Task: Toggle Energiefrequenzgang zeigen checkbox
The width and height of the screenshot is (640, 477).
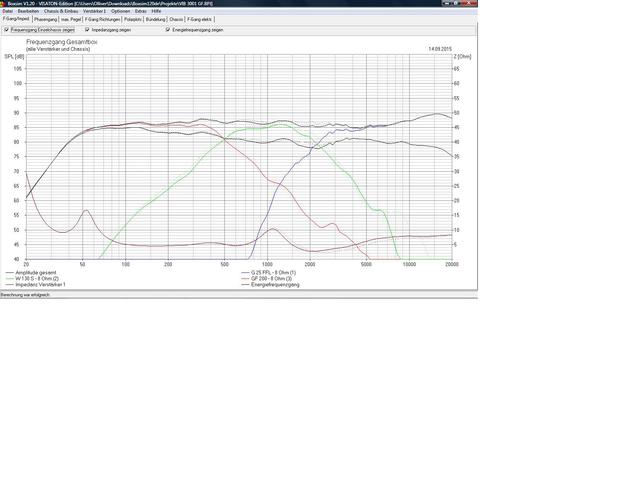Action: click(x=168, y=30)
